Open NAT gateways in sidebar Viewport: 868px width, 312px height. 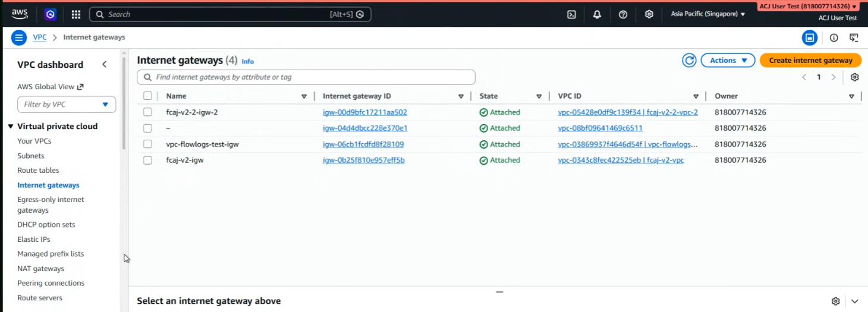click(40, 269)
